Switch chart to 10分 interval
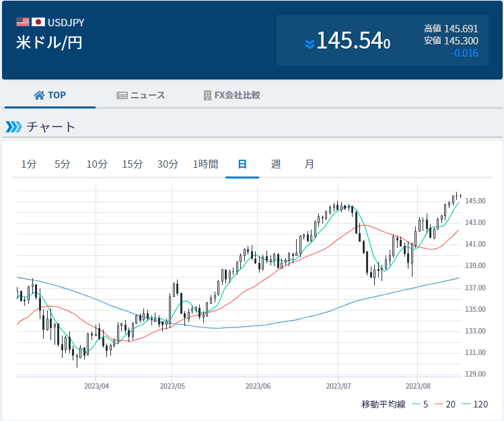Viewport: 504px width, 421px height. click(97, 164)
